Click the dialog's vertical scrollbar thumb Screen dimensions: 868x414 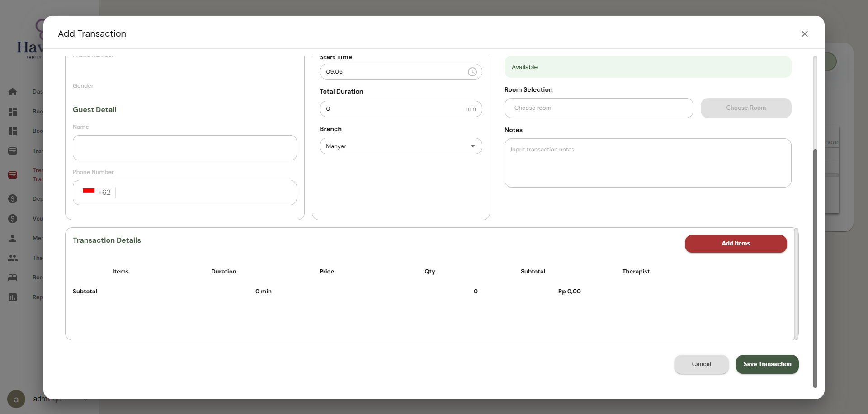tap(815, 268)
